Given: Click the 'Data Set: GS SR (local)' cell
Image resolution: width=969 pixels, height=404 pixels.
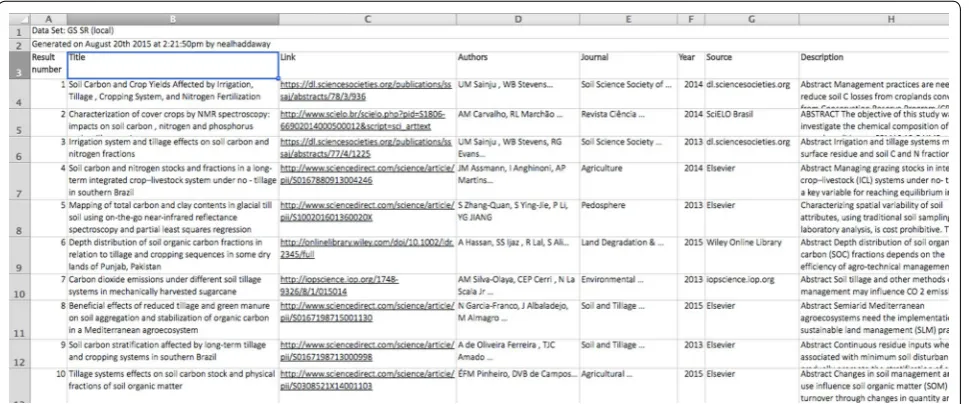Looking at the screenshot, I should point(73,30).
